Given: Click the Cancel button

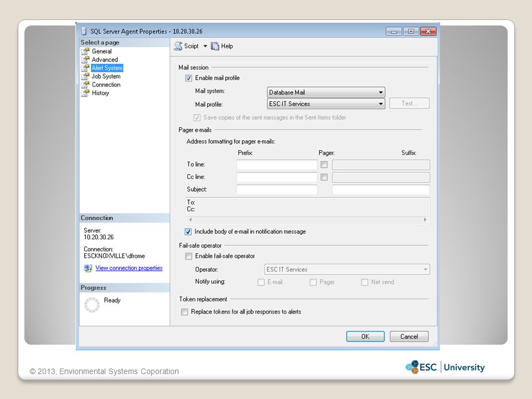Looking at the screenshot, I should [x=409, y=336].
